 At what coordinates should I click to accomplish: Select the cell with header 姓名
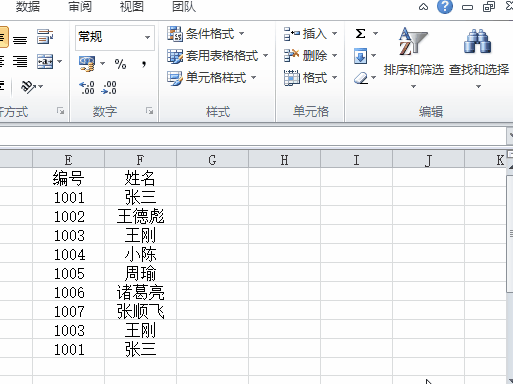(140, 178)
